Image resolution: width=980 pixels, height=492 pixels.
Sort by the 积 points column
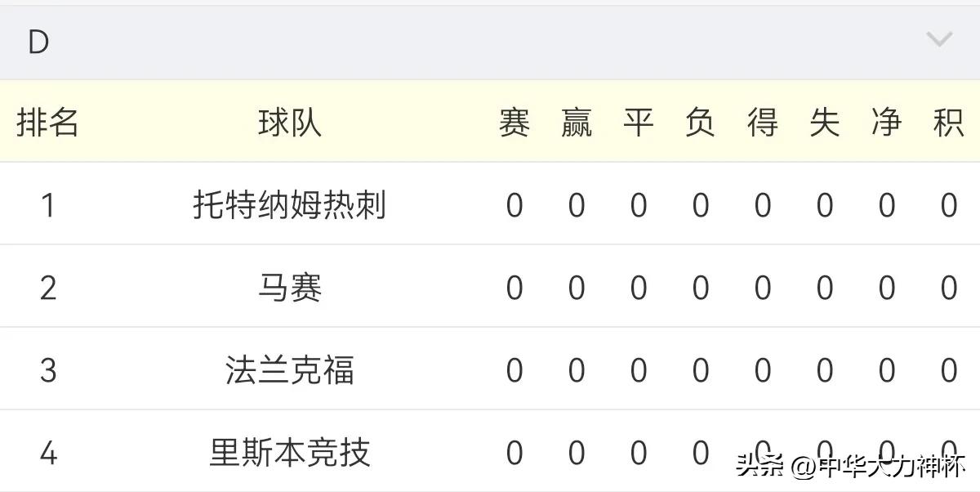(x=948, y=121)
